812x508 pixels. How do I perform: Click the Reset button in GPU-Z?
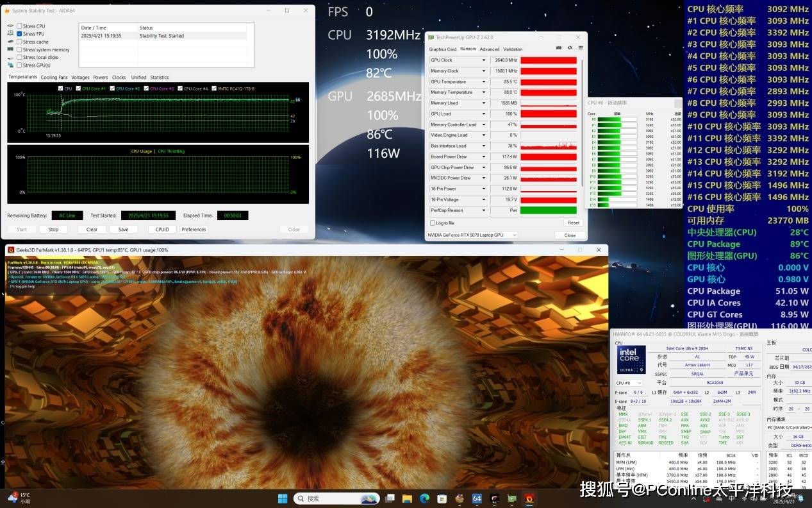point(573,223)
